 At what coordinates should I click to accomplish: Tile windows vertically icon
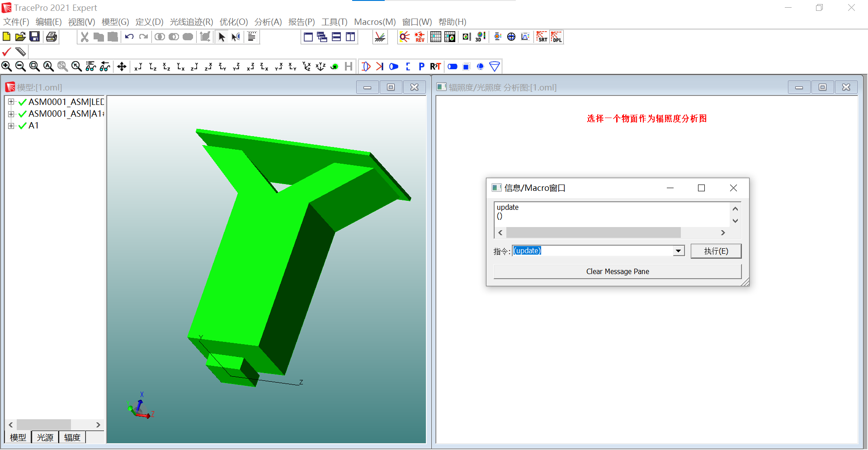pos(350,37)
